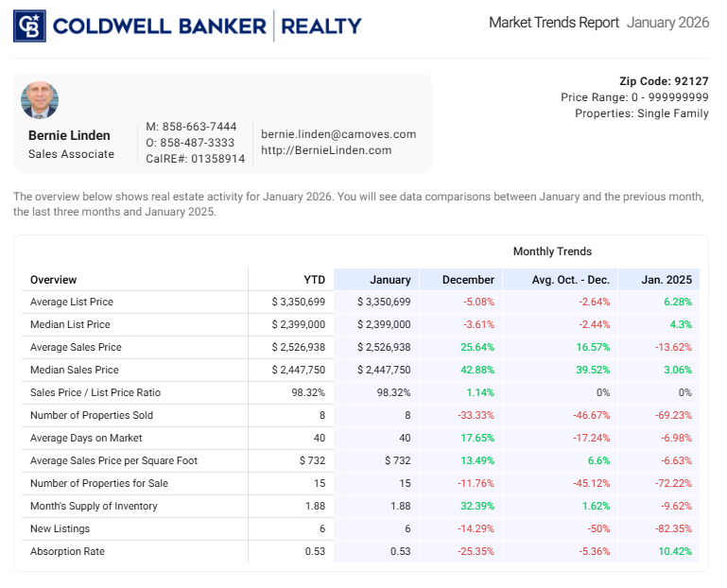727x588 pixels.
Task: Click the Monthly Trends heading
Action: coord(552,251)
